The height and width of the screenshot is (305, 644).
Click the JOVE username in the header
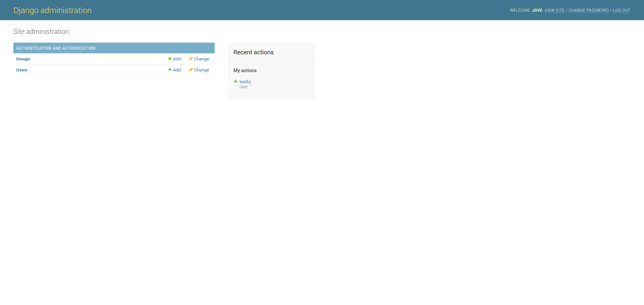coord(537,10)
